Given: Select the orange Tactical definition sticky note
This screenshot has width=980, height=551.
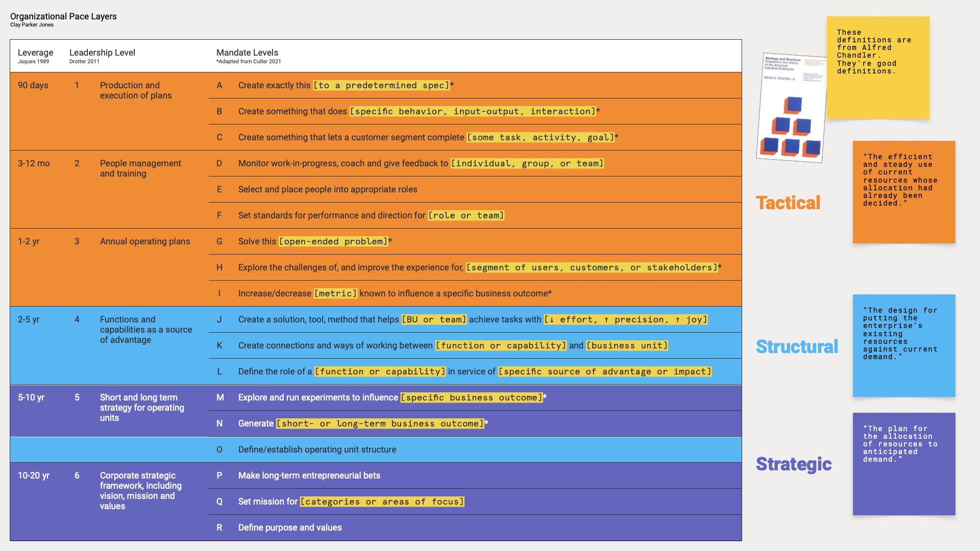Looking at the screenshot, I should point(903,191).
